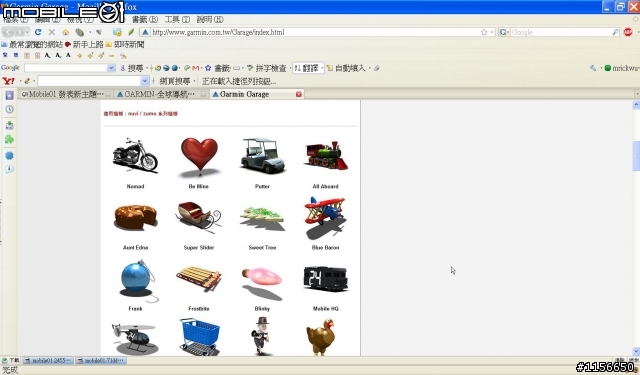Click the Stop loading X icon

[52, 32]
